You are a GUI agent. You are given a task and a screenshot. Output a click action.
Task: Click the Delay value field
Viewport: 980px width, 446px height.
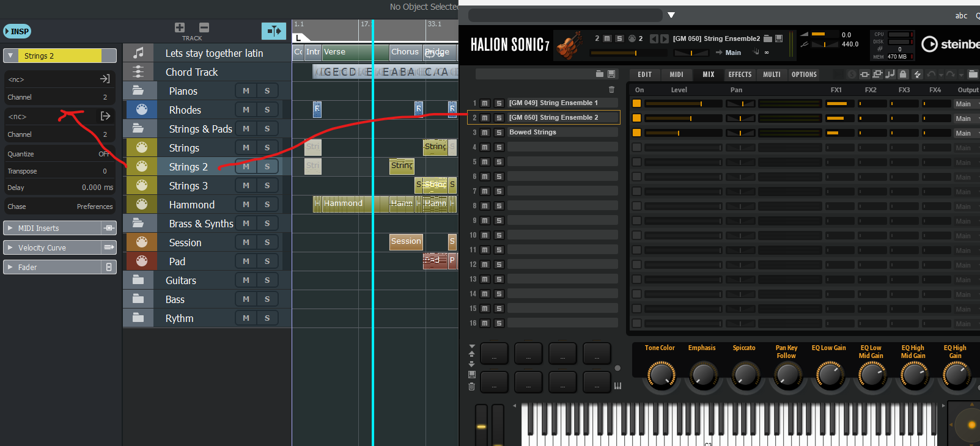(x=98, y=188)
